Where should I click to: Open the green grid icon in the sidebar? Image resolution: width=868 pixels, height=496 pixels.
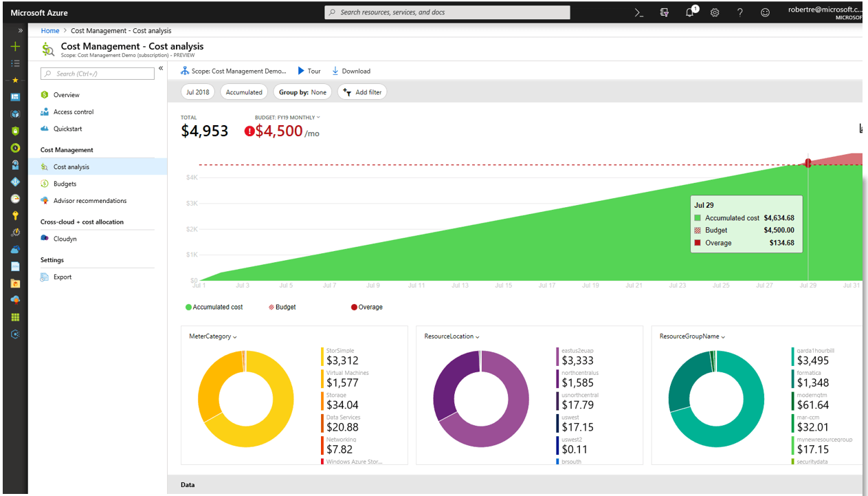tap(15, 317)
